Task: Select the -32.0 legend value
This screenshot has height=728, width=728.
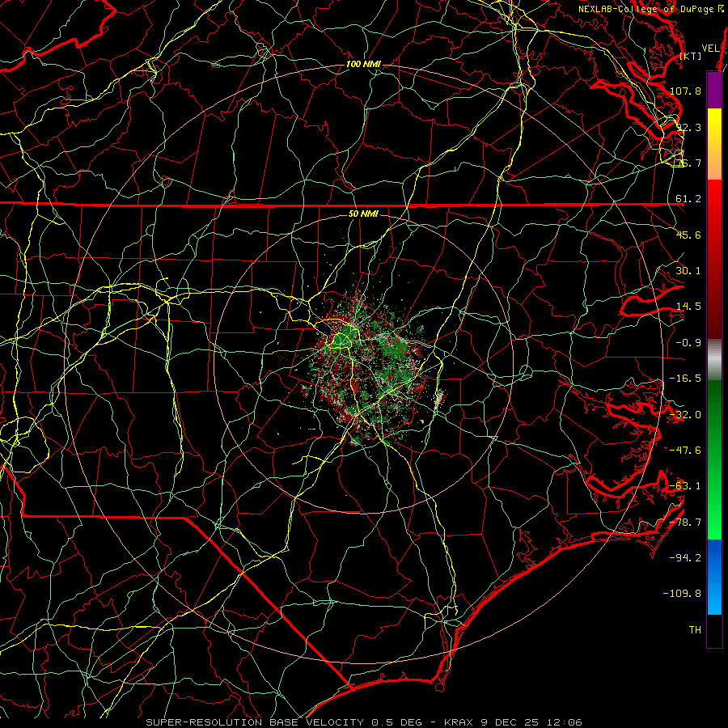Action: pos(685,415)
